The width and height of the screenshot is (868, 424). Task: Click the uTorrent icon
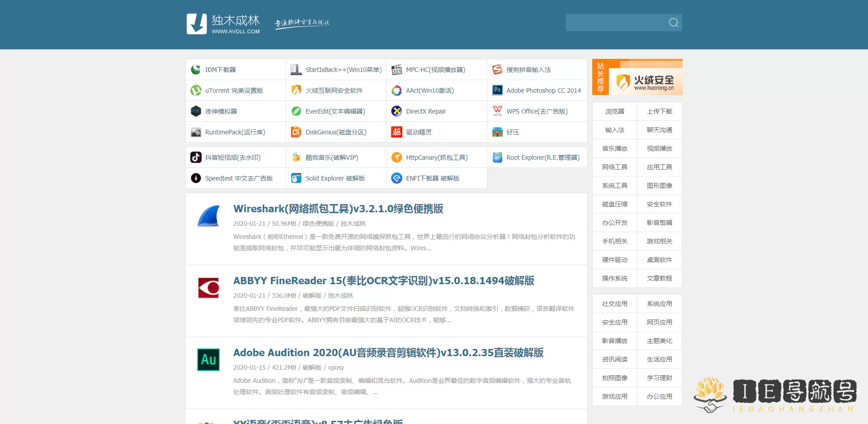[196, 91]
